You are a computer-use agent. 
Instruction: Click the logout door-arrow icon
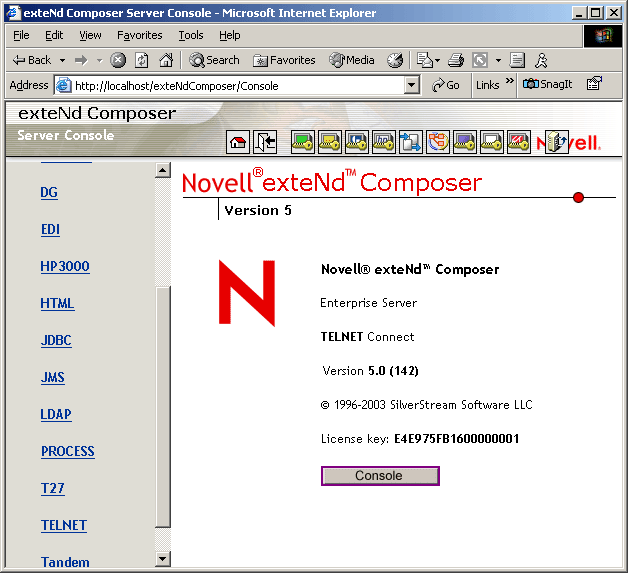coord(265,142)
